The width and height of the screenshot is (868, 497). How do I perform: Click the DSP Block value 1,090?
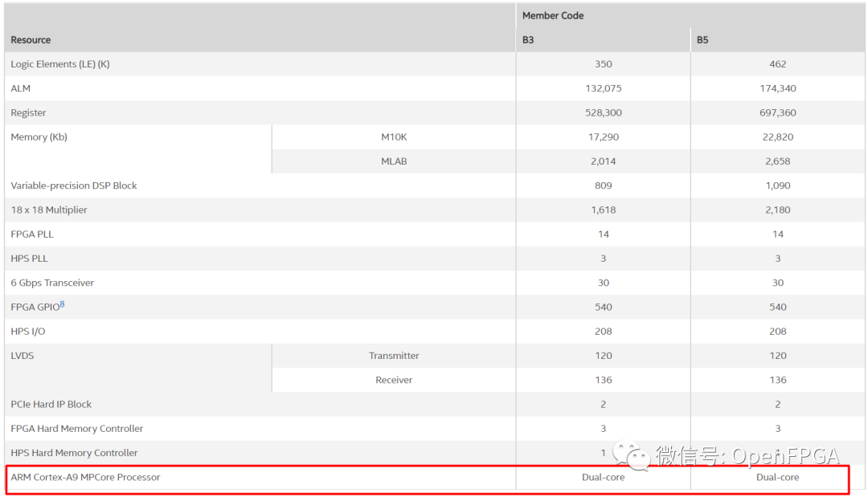(x=778, y=185)
